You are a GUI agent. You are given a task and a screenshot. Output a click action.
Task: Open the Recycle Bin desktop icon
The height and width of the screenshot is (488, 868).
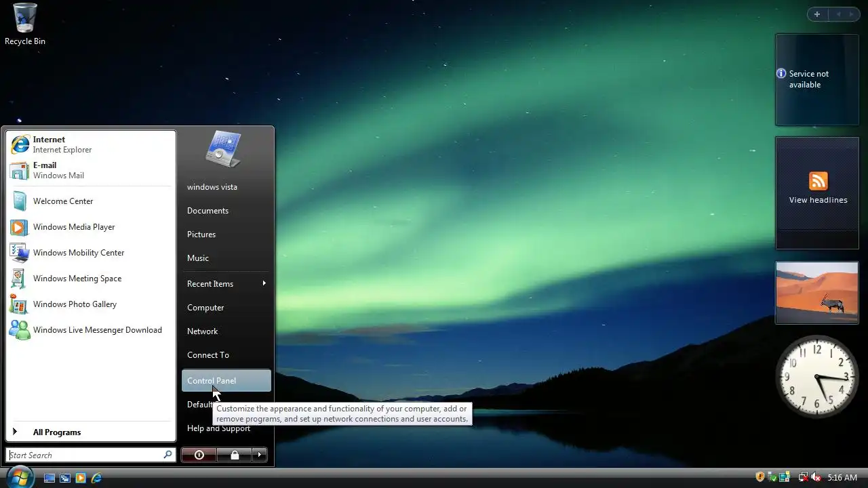pos(25,24)
